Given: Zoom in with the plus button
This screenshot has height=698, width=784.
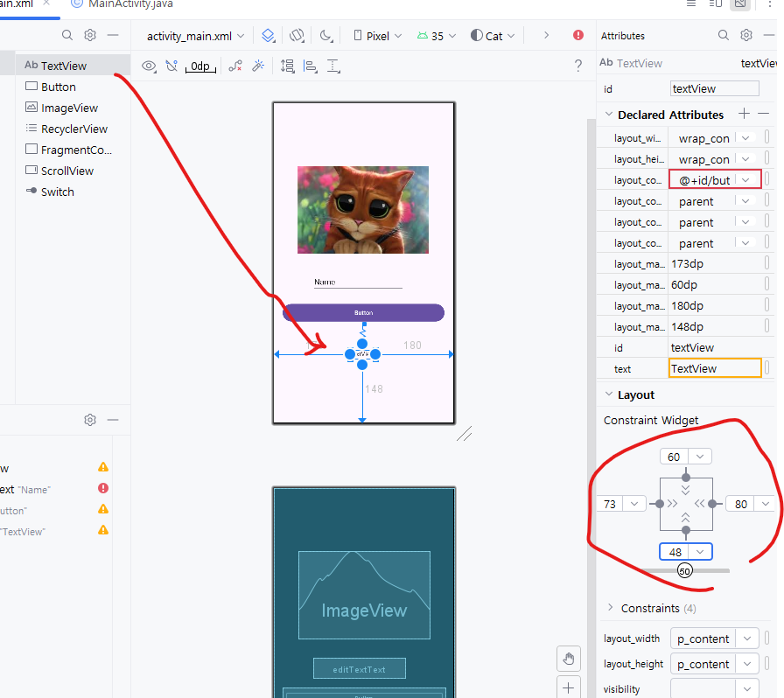Looking at the screenshot, I should [569, 688].
